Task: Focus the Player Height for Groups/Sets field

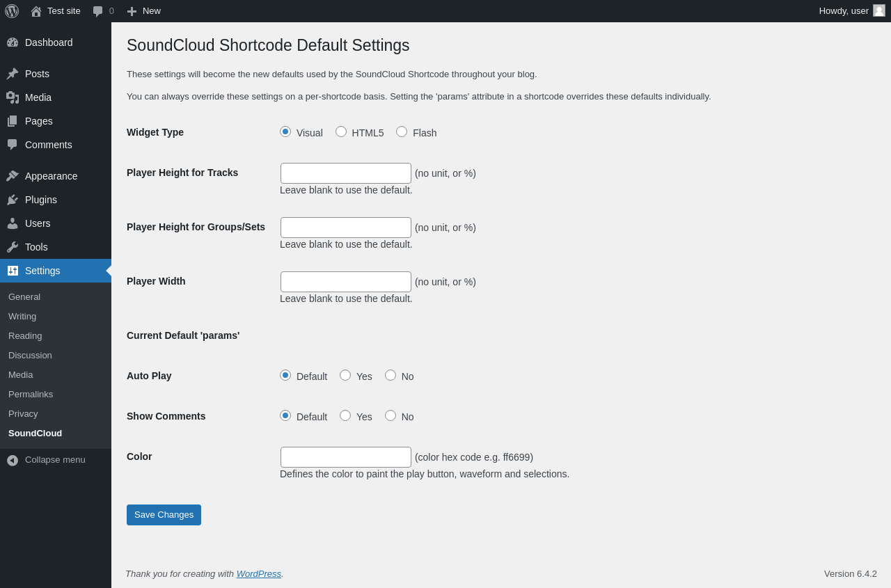Action: tap(346, 228)
